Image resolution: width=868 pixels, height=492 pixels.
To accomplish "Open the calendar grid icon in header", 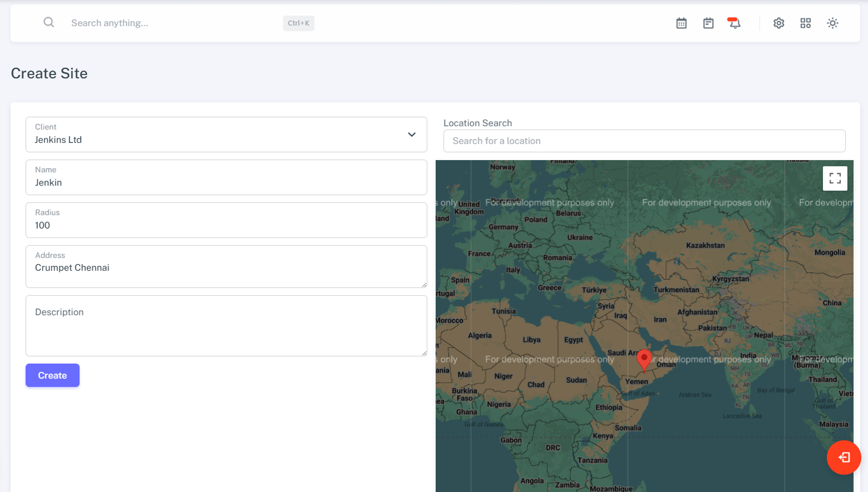I will point(681,23).
